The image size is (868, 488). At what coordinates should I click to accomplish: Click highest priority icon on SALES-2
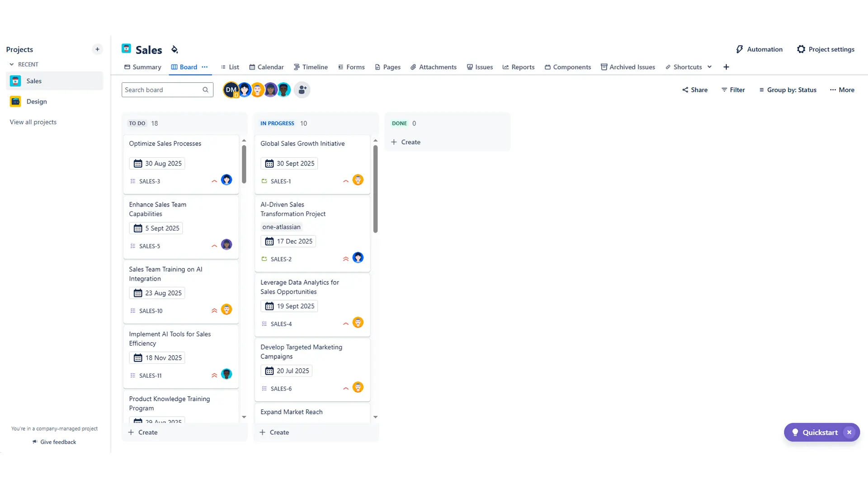tap(346, 259)
